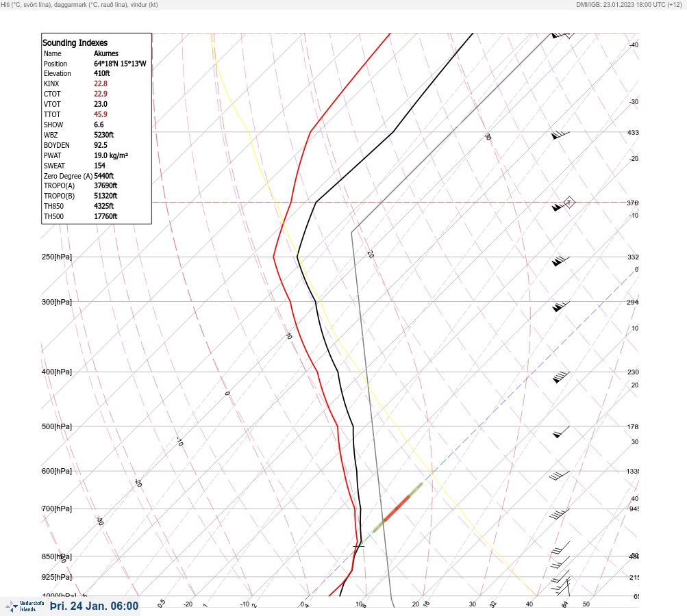Click the SHOW value 6.6
Viewport: 687px width, 616px height.
click(x=99, y=125)
